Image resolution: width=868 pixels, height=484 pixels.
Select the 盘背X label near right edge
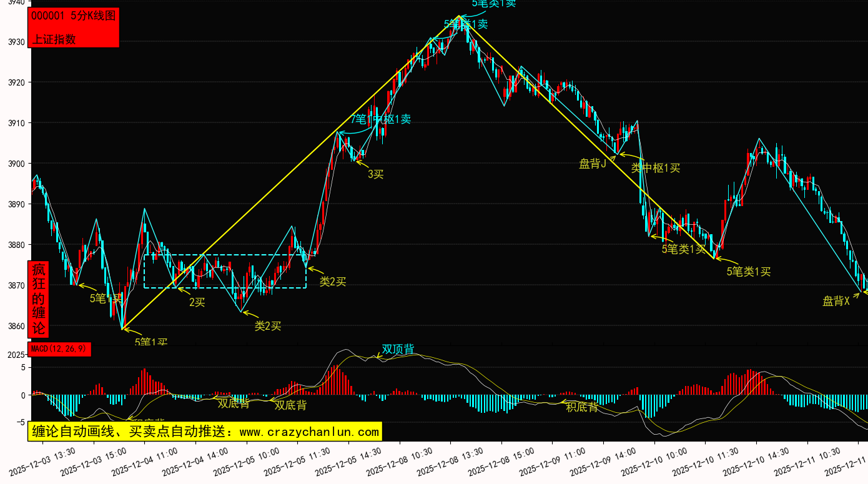coord(836,301)
